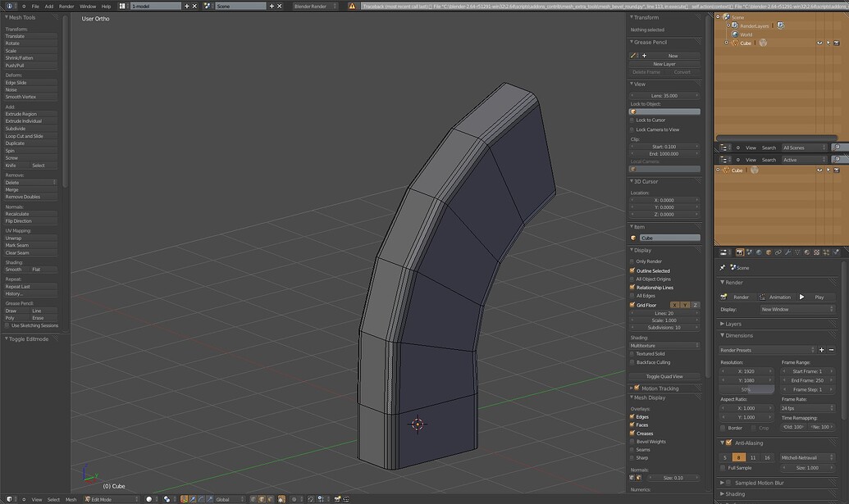Toggle Cube selectability arrow in lower outliner

point(828,170)
